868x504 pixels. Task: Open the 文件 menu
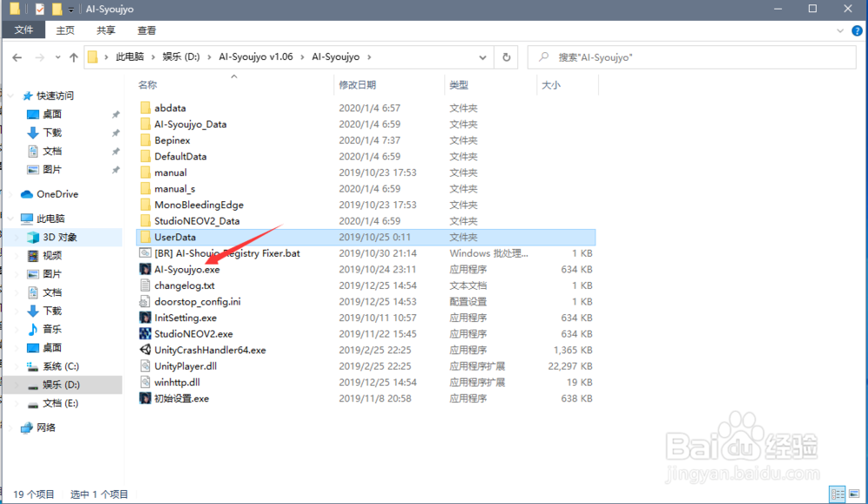(x=23, y=29)
